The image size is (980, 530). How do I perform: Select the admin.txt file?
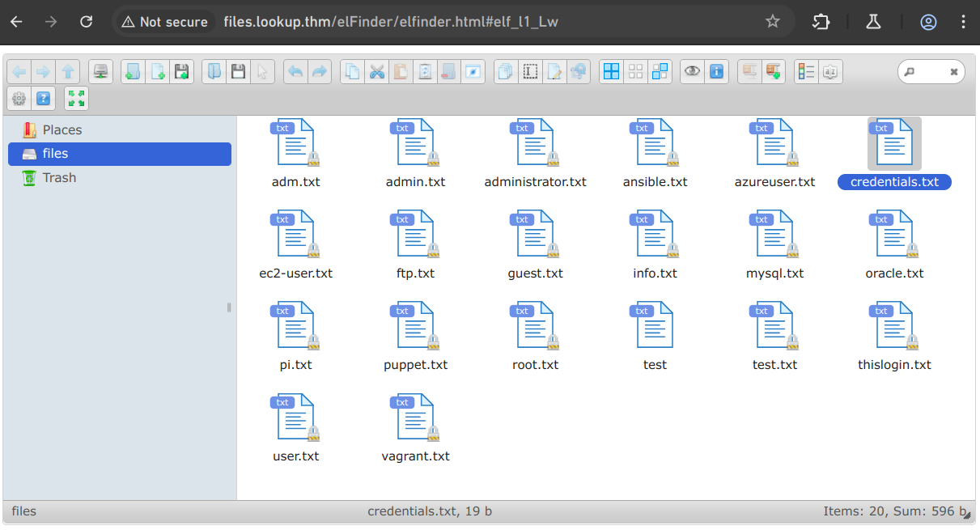415,154
